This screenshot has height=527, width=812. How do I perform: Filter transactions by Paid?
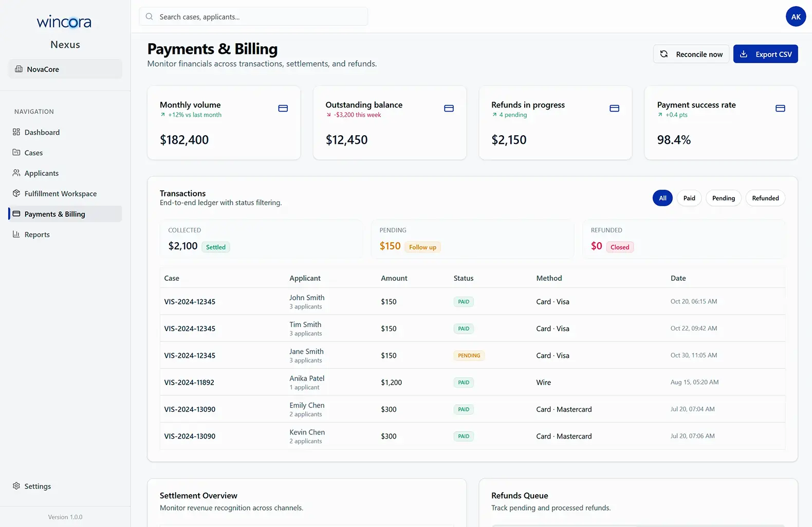click(689, 198)
